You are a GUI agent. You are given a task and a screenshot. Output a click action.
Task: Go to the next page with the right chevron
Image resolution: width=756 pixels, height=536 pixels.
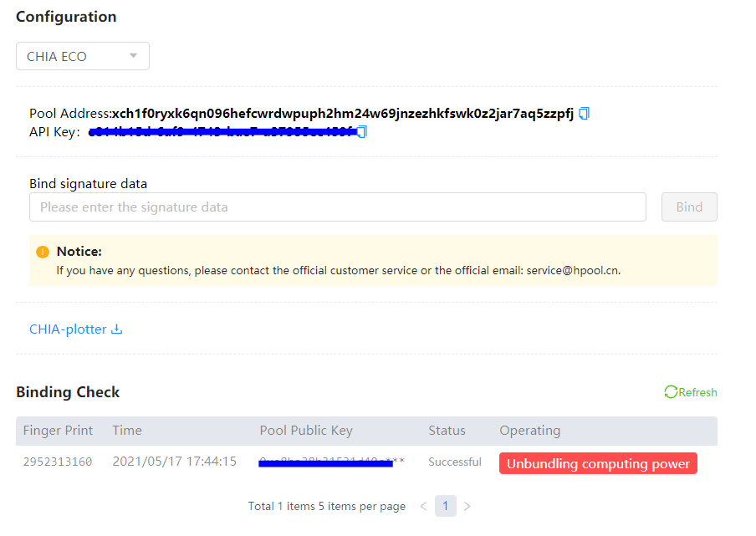[467, 506]
